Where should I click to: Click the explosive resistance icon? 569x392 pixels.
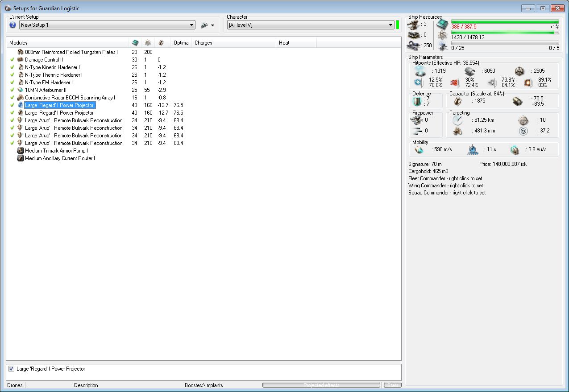528,82
